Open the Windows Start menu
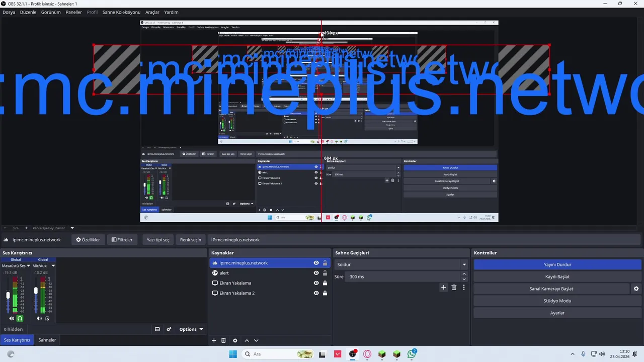Image resolution: width=644 pixels, height=362 pixels. (233, 354)
